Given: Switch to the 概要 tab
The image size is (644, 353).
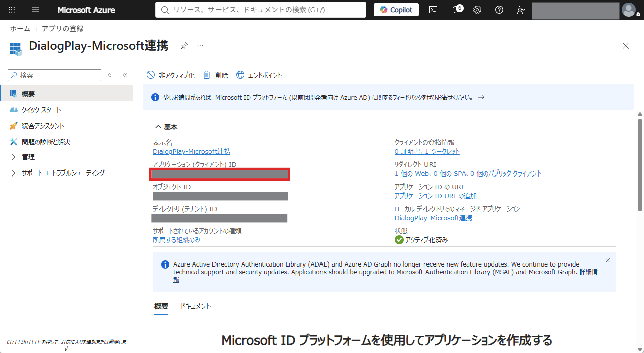Looking at the screenshot, I should click(161, 306).
